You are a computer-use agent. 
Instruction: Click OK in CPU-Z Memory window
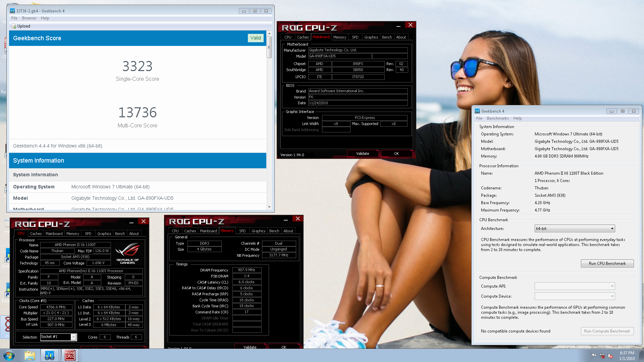pyautogui.click(x=284, y=347)
